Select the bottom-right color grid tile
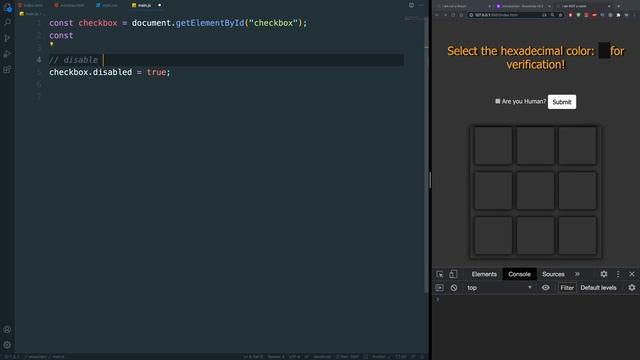The image size is (640, 360). click(x=577, y=236)
